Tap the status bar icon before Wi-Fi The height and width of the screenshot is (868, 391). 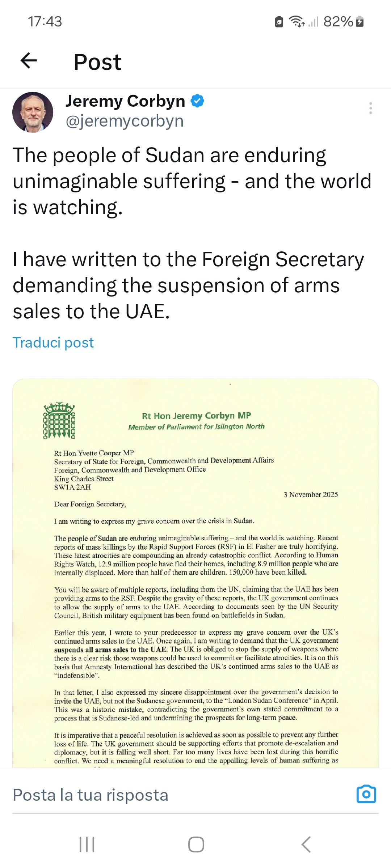[279, 22]
